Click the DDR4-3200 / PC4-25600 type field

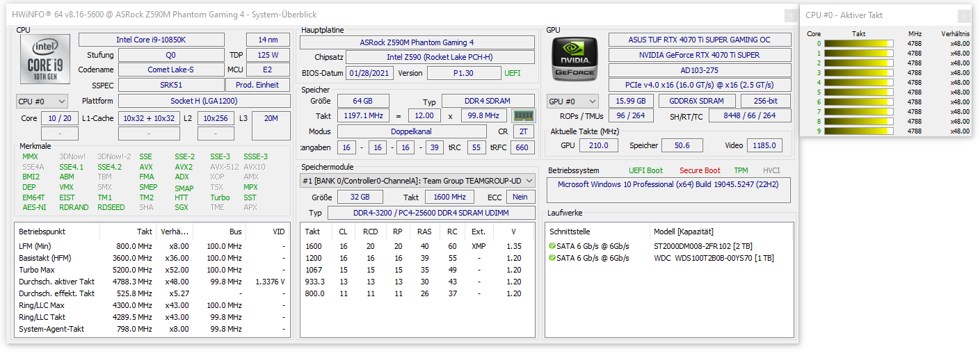tap(431, 213)
